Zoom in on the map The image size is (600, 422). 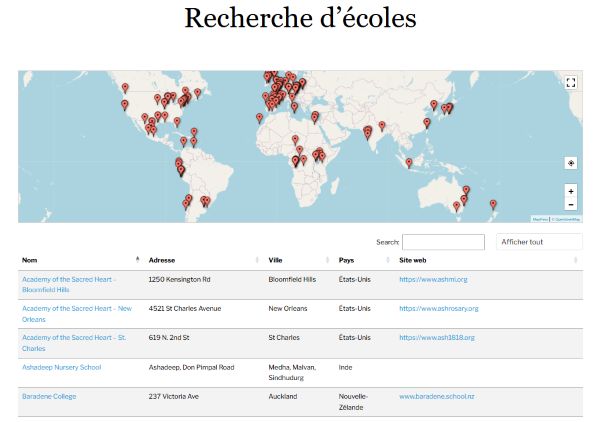[x=571, y=190]
